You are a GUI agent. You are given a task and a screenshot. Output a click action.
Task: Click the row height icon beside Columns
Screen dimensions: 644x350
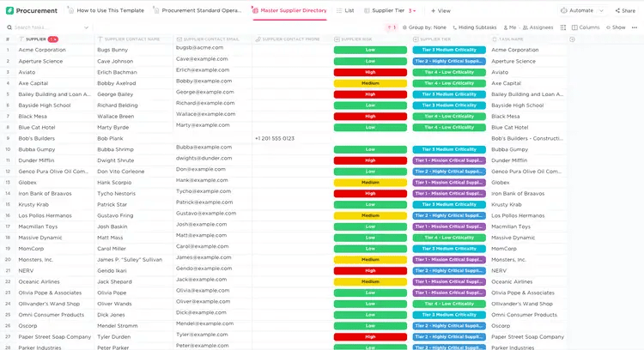pyautogui.click(x=563, y=27)
